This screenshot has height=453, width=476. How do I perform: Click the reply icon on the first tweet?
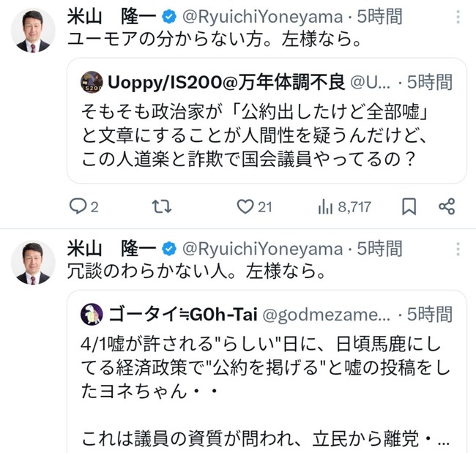click(x=78, y=207)
